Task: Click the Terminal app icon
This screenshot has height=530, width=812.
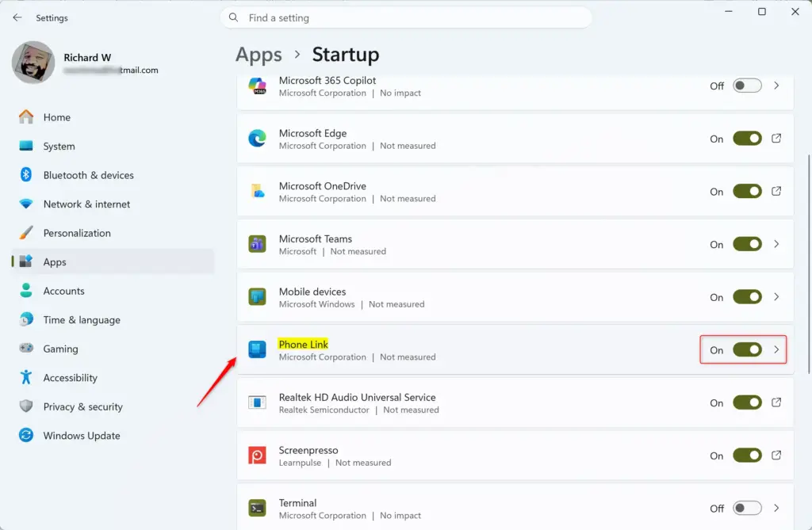Action: click(x=257, y=509)
